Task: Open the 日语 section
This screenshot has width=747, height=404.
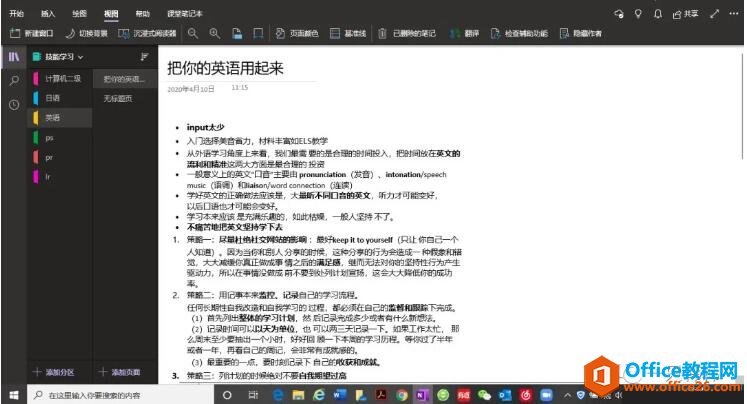Action: (60, 98)
